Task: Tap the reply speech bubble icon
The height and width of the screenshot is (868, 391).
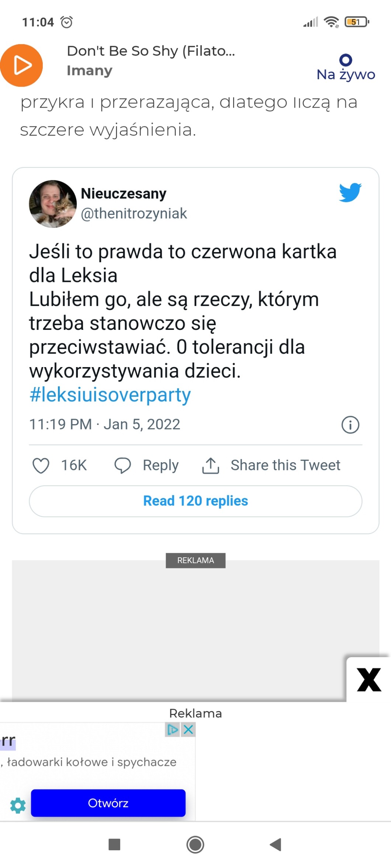Action: click(x=122, y=465)
